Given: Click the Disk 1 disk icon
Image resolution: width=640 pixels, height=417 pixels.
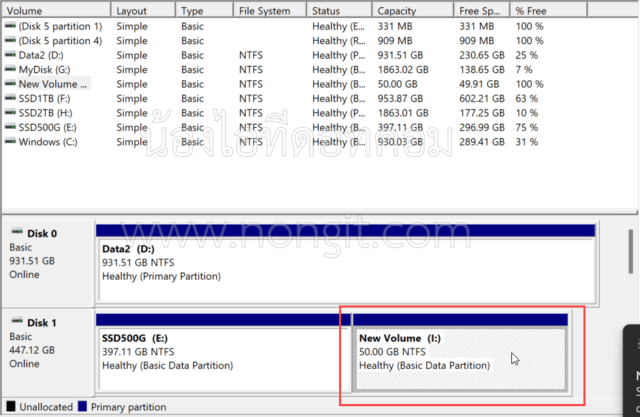Looking at the screenshot, I should coord(17,321).
